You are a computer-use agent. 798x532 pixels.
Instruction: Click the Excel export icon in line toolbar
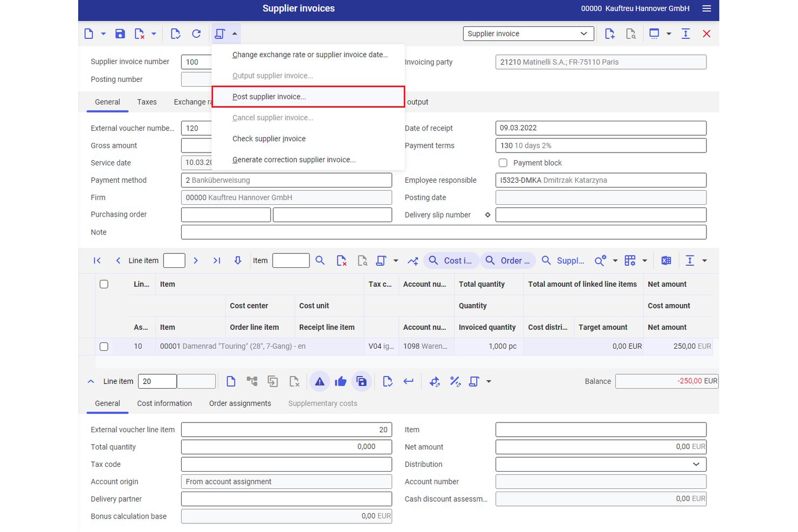pyautogui.click(x=666, y=261)
